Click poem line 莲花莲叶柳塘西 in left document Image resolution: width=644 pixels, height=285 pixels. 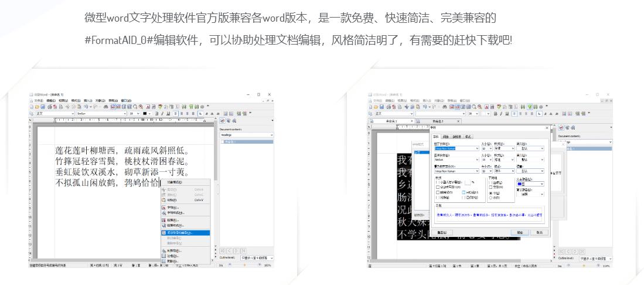pyautogui.click(x=86, y=150)
